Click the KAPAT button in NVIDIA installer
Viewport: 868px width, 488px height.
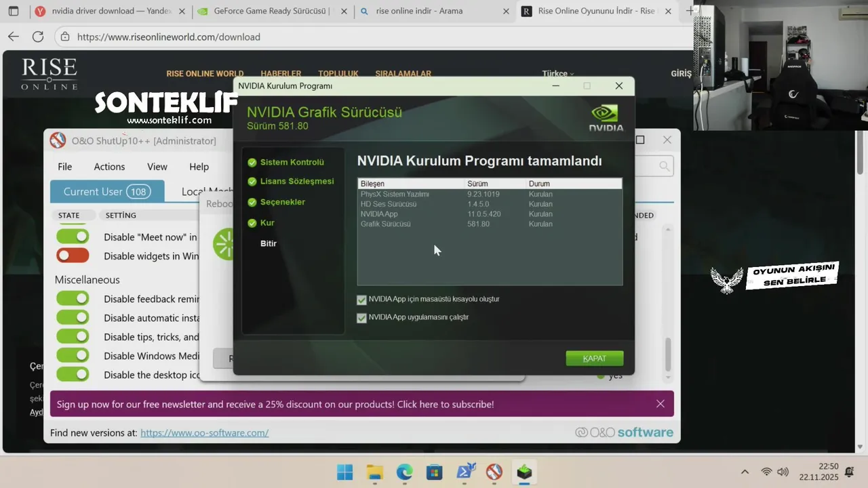coord(595,359)
